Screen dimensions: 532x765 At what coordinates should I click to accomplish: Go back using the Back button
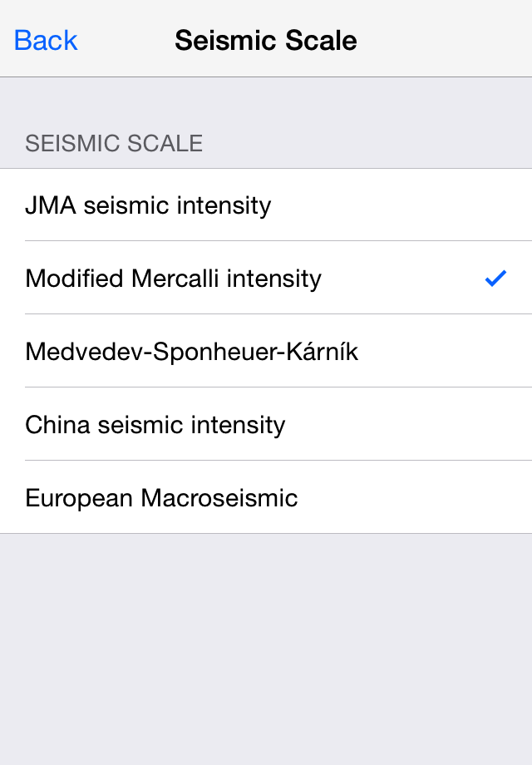pos(46,40)
